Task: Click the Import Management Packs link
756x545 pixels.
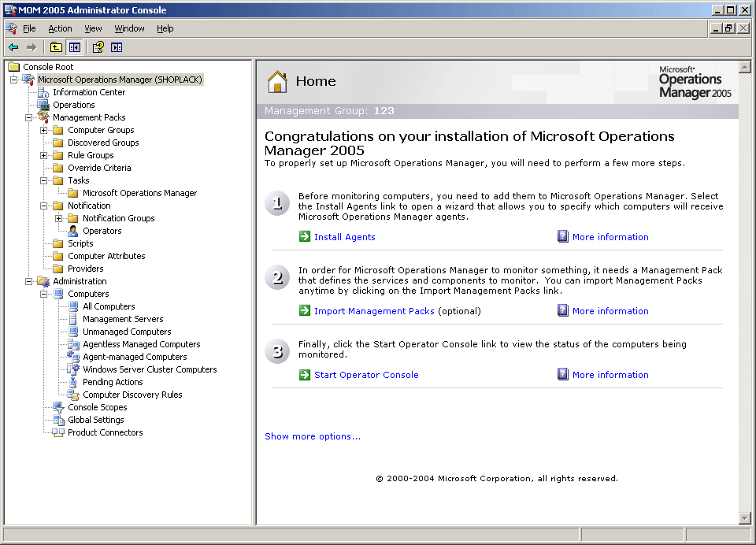Action: [374, 311]
